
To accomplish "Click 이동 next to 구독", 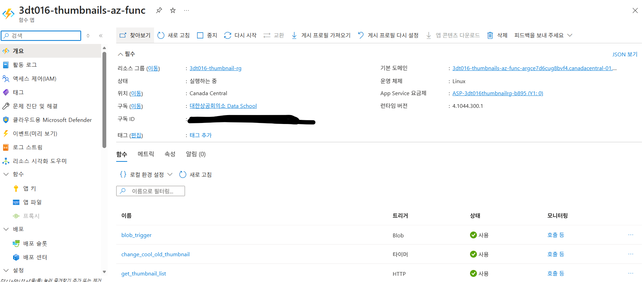I will [136, 106].
